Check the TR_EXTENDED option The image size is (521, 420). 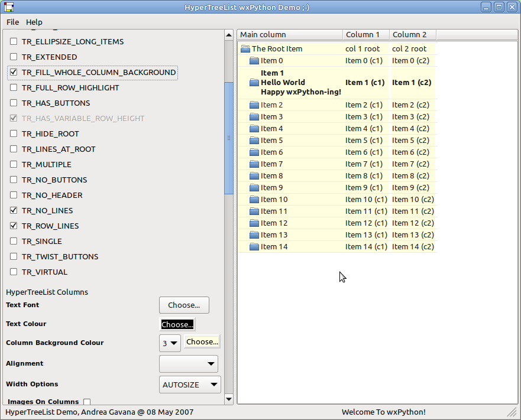pos(14,57)
